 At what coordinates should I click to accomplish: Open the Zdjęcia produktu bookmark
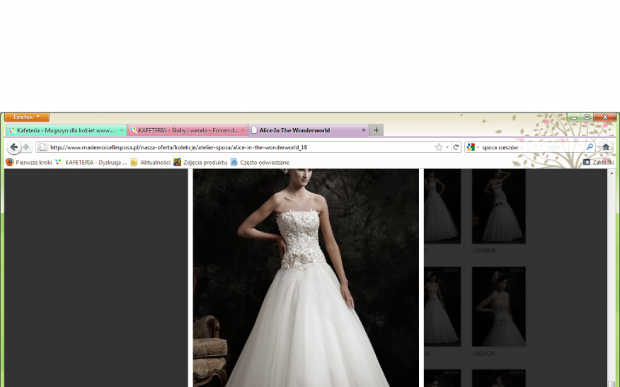(200, 162)
